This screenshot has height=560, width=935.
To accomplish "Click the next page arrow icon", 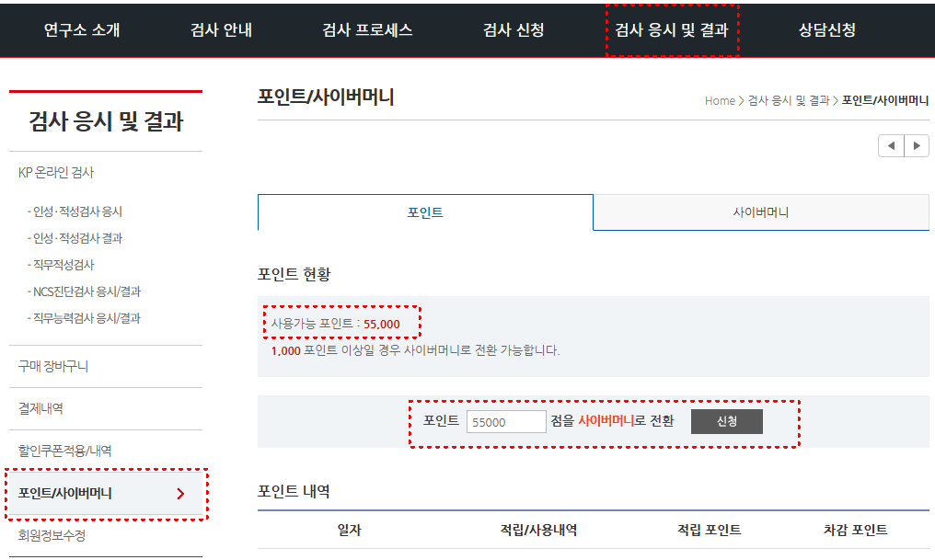I will tap(917, 145).
